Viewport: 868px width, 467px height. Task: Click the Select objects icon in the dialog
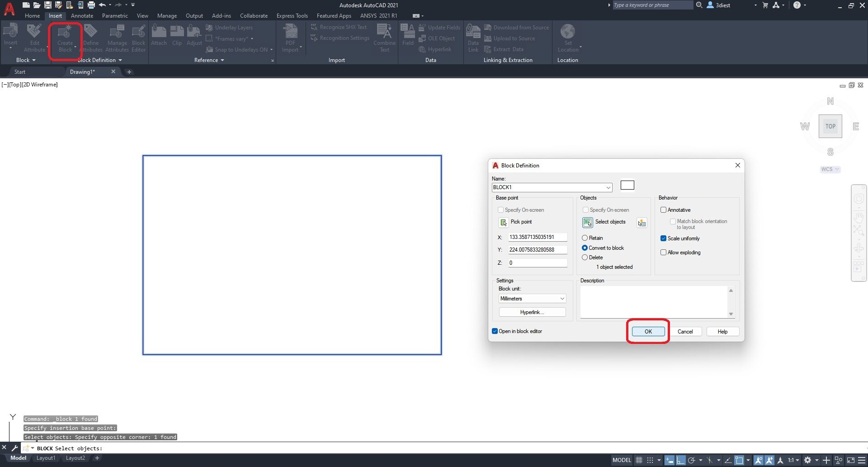click(x=588, y=222)
